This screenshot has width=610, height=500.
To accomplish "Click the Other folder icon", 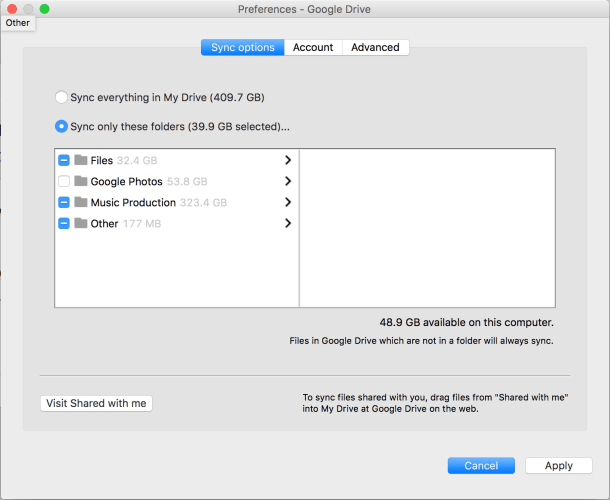I will pos(81,223).
